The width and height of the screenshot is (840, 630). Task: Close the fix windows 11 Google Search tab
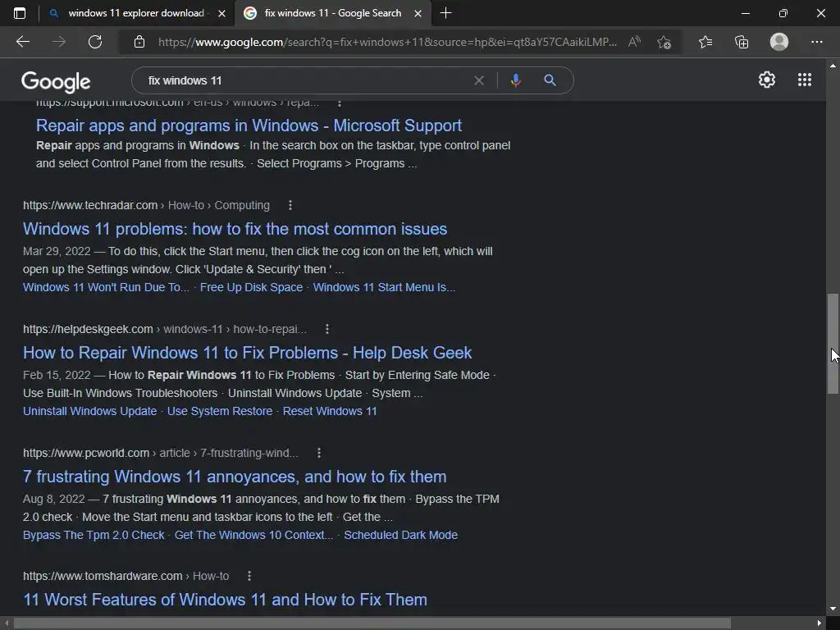click(x=418, y=13)
